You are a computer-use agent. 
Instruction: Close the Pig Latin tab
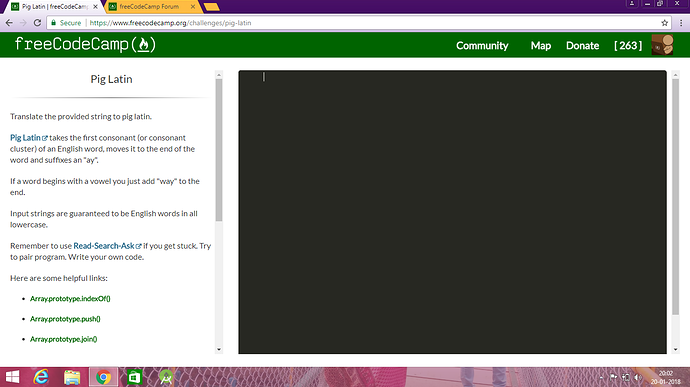tap(95, 7)
